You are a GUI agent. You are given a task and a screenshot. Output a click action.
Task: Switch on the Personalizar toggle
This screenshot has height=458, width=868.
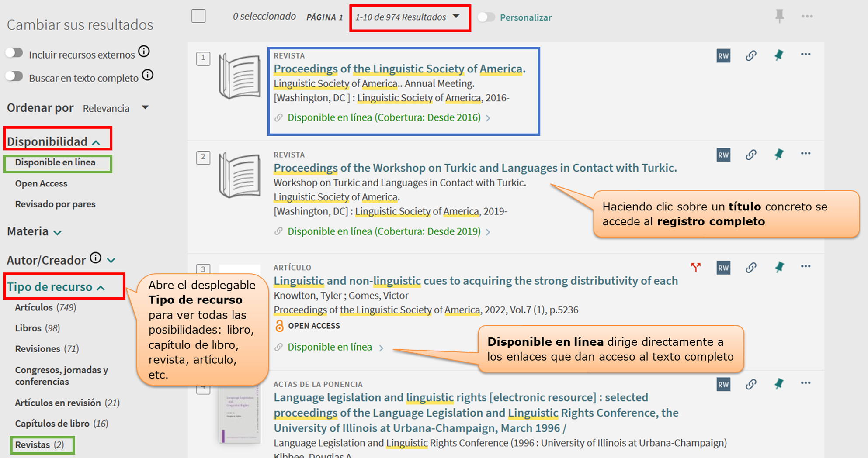click(x=486, y=17)
